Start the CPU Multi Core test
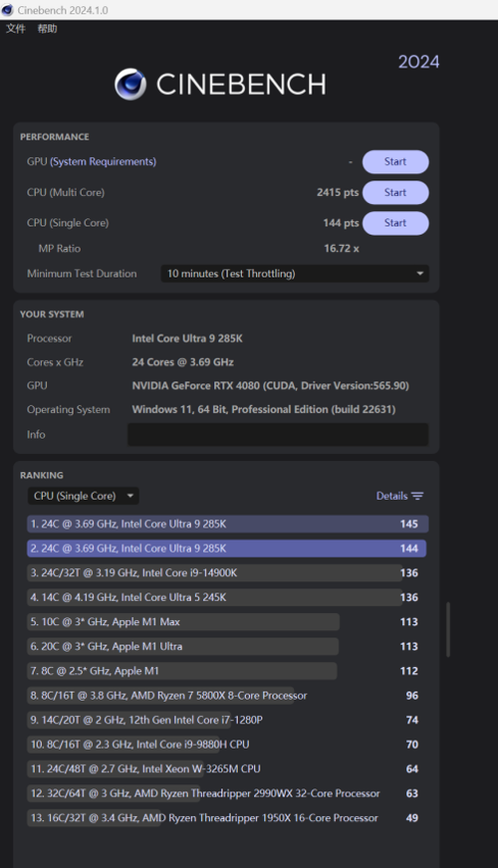 click(x=395, y=193)
